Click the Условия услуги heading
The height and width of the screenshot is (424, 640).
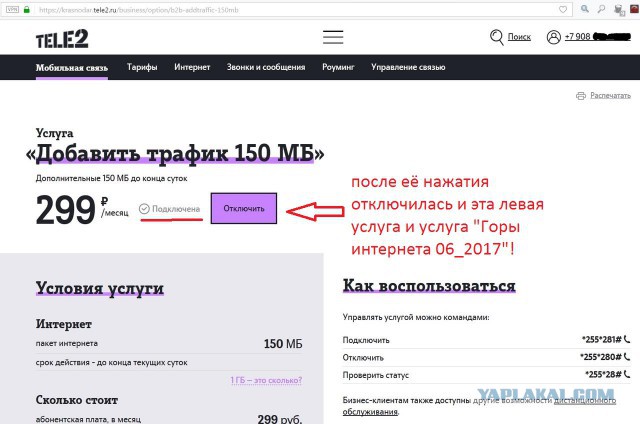click(x=100, y=288)
